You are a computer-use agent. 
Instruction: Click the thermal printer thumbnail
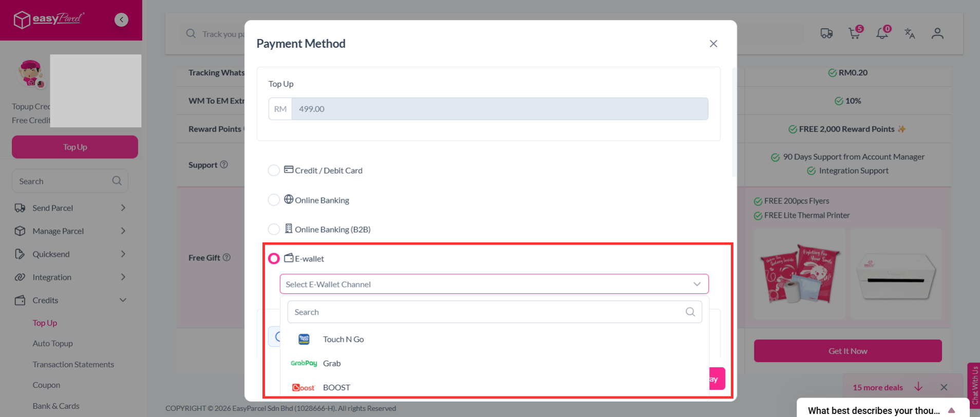(896, 274)
